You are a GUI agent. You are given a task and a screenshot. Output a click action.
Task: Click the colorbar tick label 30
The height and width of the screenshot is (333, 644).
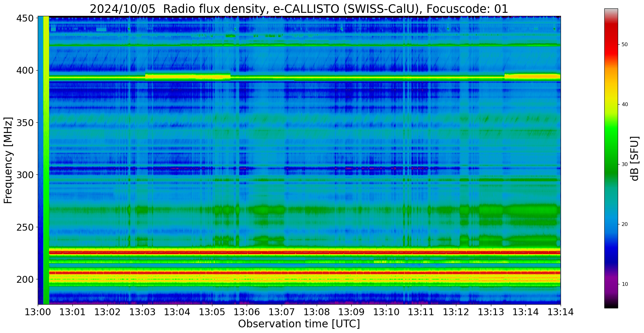(x=625, y=164)
